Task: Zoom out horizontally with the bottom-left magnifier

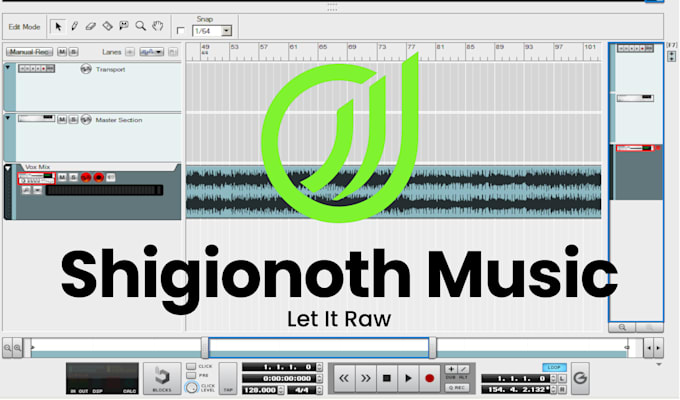Action: click(8, 348)
